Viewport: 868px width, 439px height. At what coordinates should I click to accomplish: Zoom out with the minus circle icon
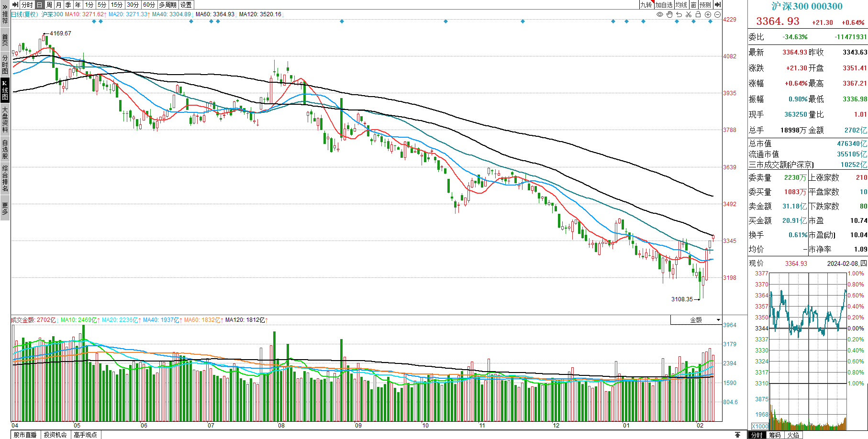pos(717,14)
